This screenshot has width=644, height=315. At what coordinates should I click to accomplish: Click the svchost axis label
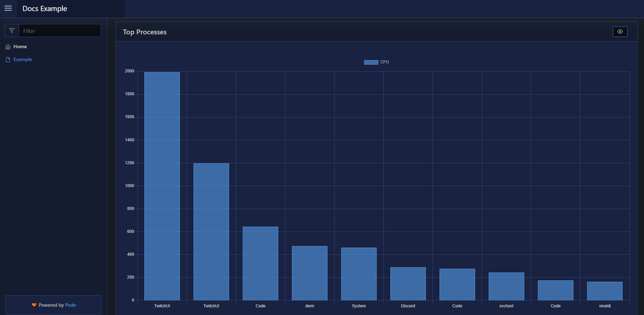pyautogui.click(x=506, y=306)
